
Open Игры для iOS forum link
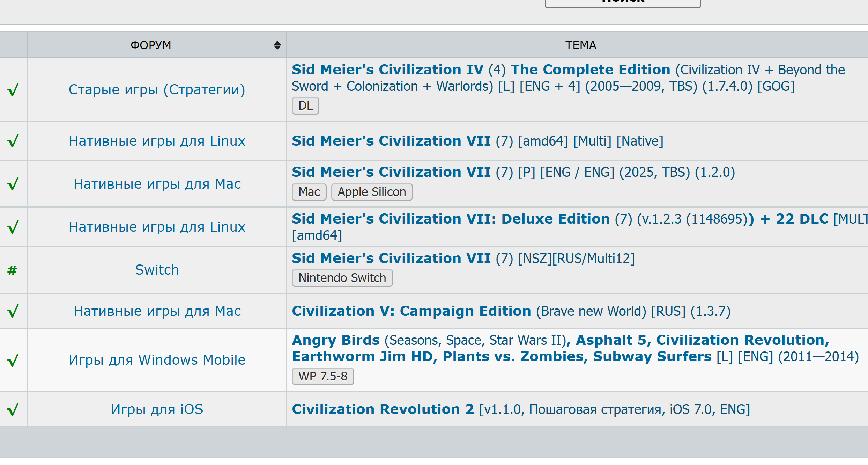pos(157,409)
